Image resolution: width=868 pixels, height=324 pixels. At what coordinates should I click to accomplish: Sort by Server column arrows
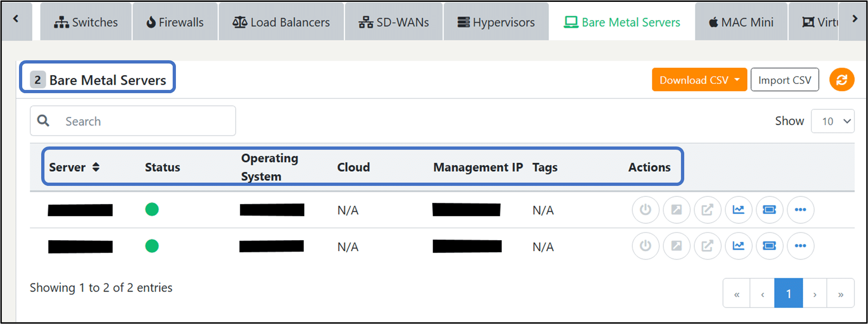tap(96, 167)
